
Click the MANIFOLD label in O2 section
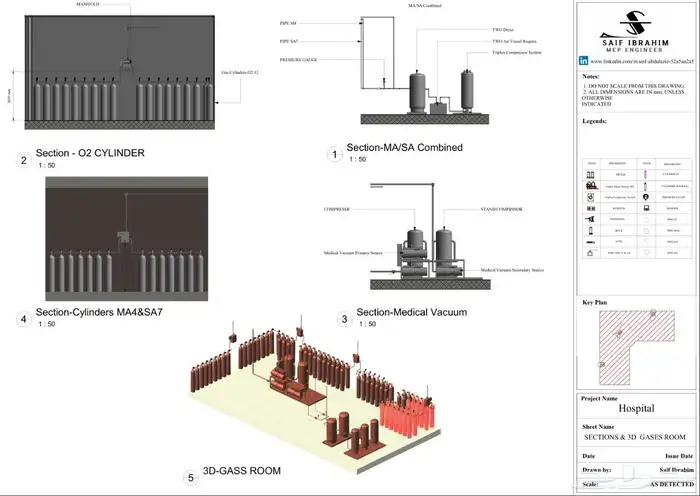pyautogui.click(x=89, y=5)
